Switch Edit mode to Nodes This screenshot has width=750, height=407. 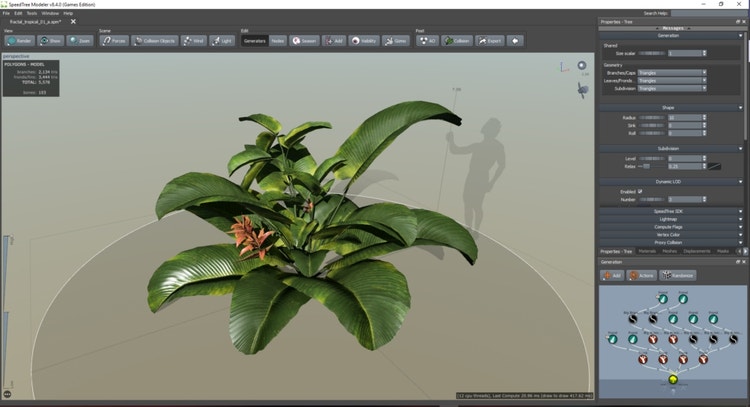pos(277,41)
